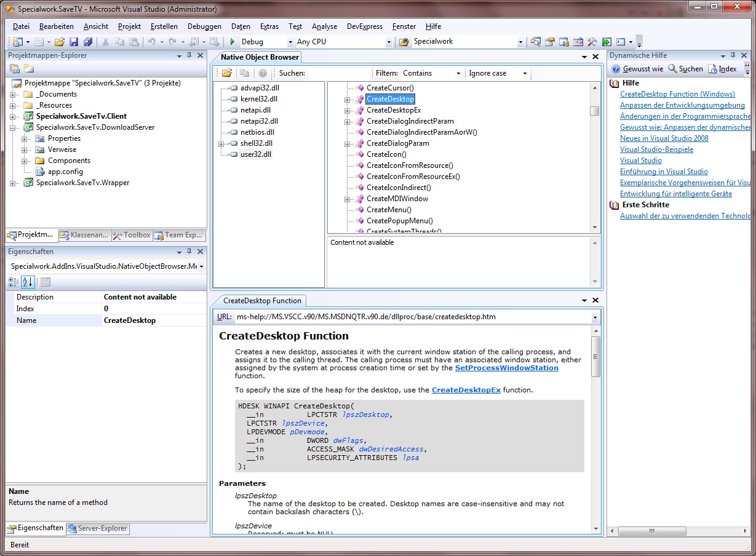
Task: Expand shell32.dll in the DLL list
Action: (x=221, y=143)
